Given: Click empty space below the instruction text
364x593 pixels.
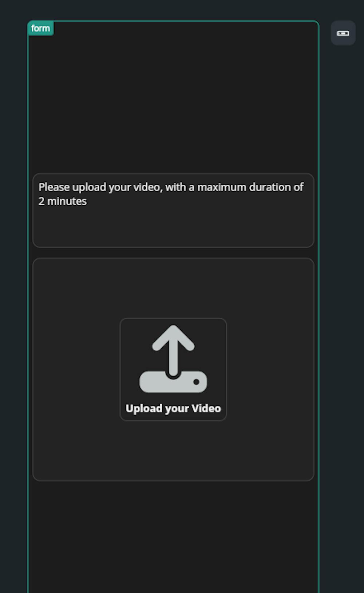Looking at the screenshot, I should [x=173, y=228].
